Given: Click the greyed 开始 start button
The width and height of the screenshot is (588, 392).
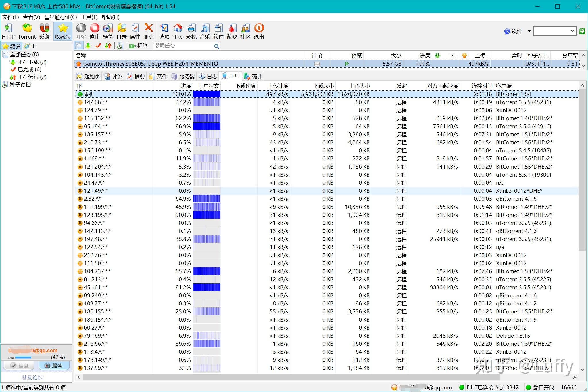Looking at the screenshot, I should point(81,31).
